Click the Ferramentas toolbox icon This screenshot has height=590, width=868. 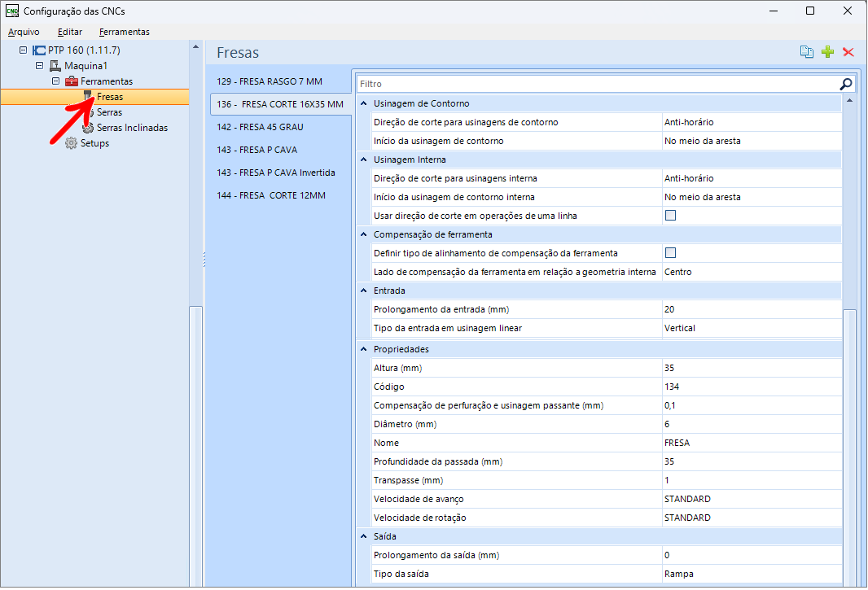(72, 81)
